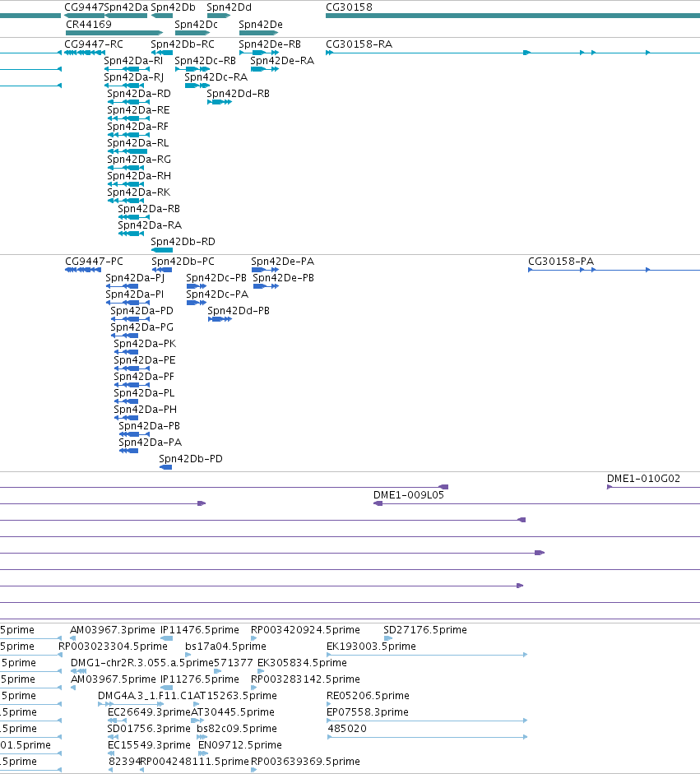This screenshot has width=700, height=774.
Task: Select EST AM03967.3prime
Action: click(x=113, y=630)
